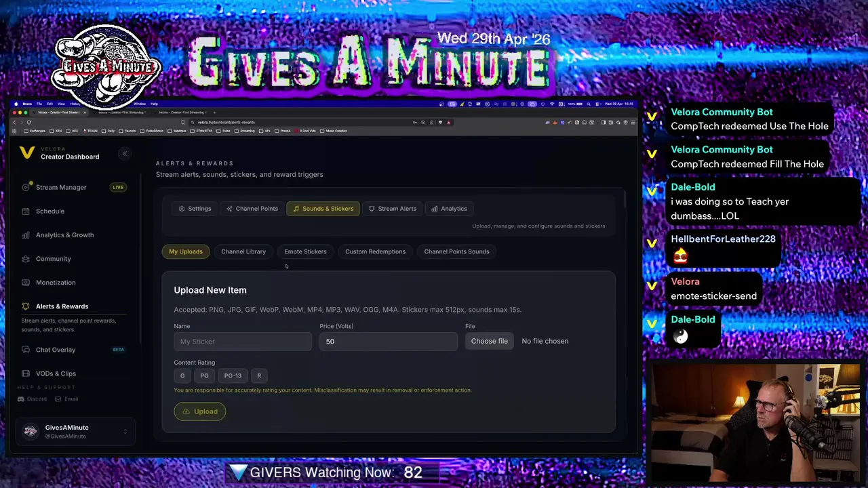
Task: Open the Channel Library sub-tab
Action: click(243, 251)
